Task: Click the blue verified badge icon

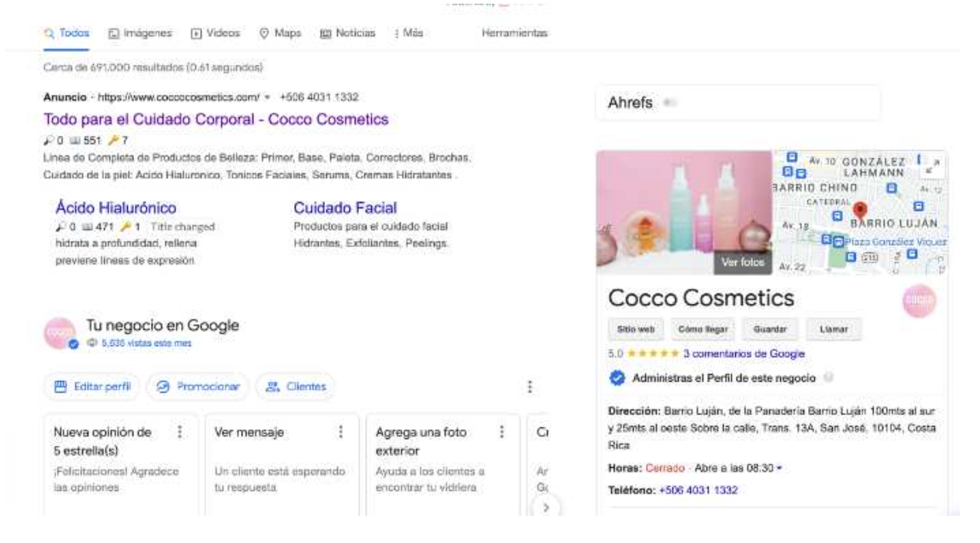Action: [617, 379]
